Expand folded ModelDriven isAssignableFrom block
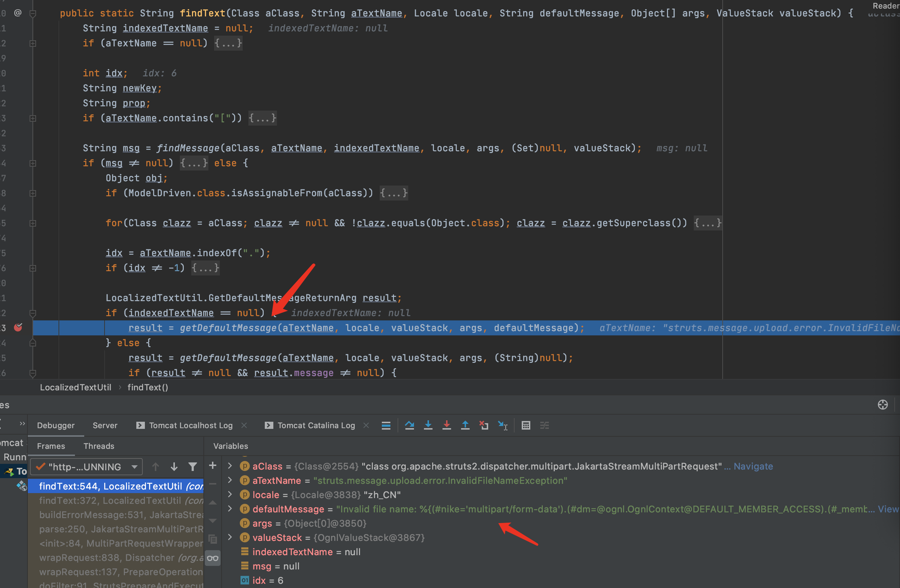900x588 pixels. [394, 193]
